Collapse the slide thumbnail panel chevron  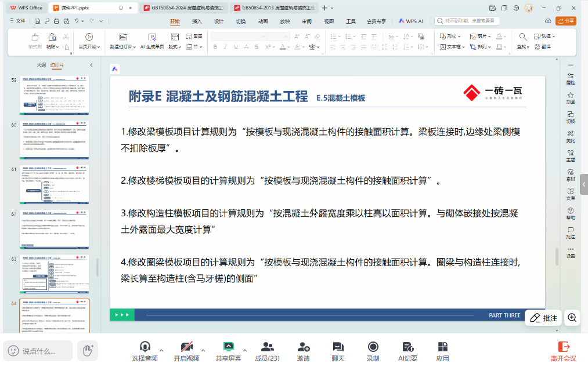pos(91,65)
